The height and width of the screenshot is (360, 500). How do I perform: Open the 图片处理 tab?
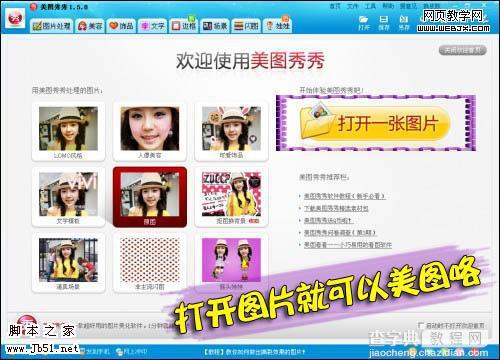(x=52, y=26)
